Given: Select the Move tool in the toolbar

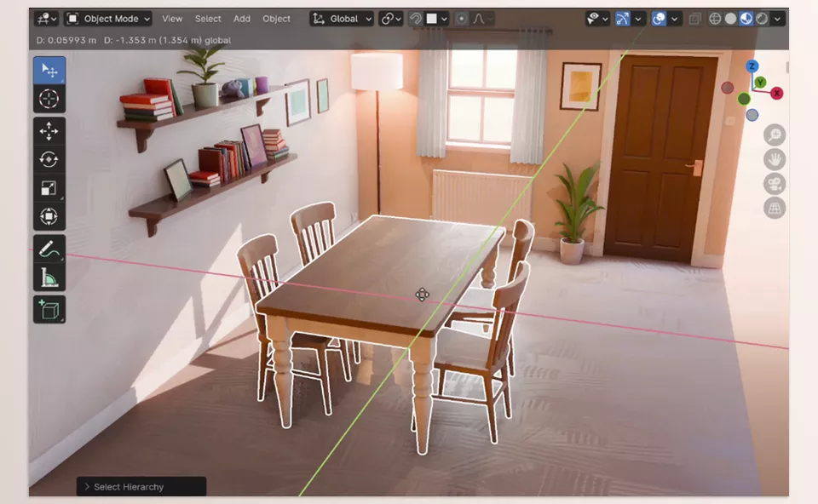Looking at the screenshot, I should 49,130.
